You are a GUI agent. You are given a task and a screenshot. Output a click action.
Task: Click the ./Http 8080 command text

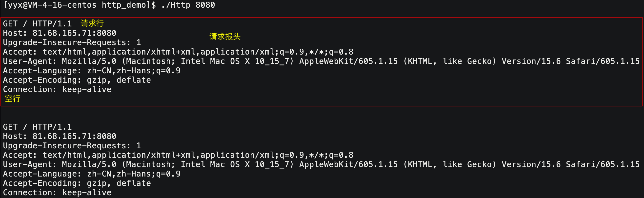pos(188,5)
